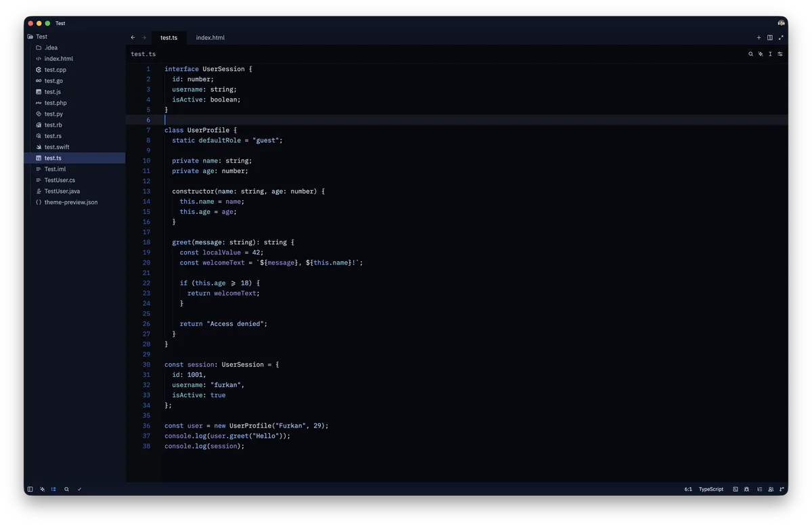Screen dimensions: 812x527
Task: Open test.swift file
Action: pyautogui.click(x=74, y=147)
